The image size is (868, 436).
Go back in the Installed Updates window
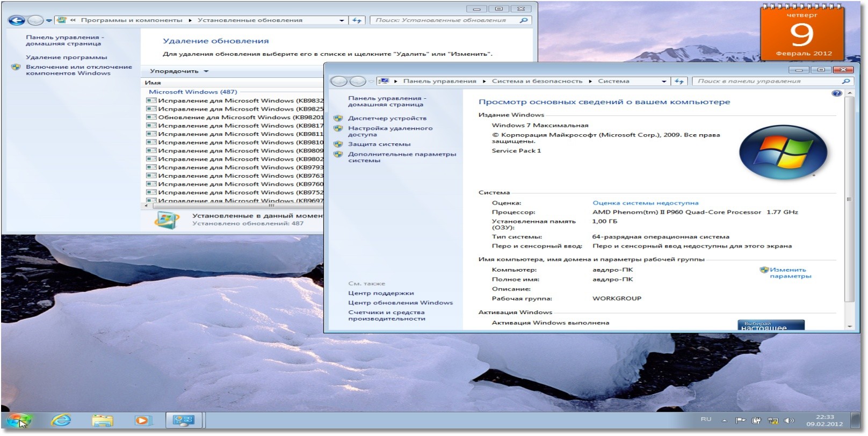(17, 21)
